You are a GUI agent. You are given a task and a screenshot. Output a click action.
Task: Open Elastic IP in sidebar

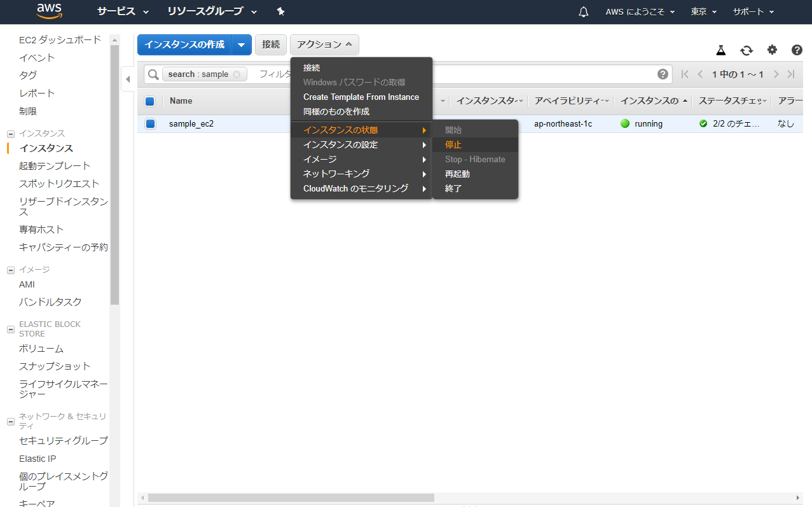click(38, 458)
